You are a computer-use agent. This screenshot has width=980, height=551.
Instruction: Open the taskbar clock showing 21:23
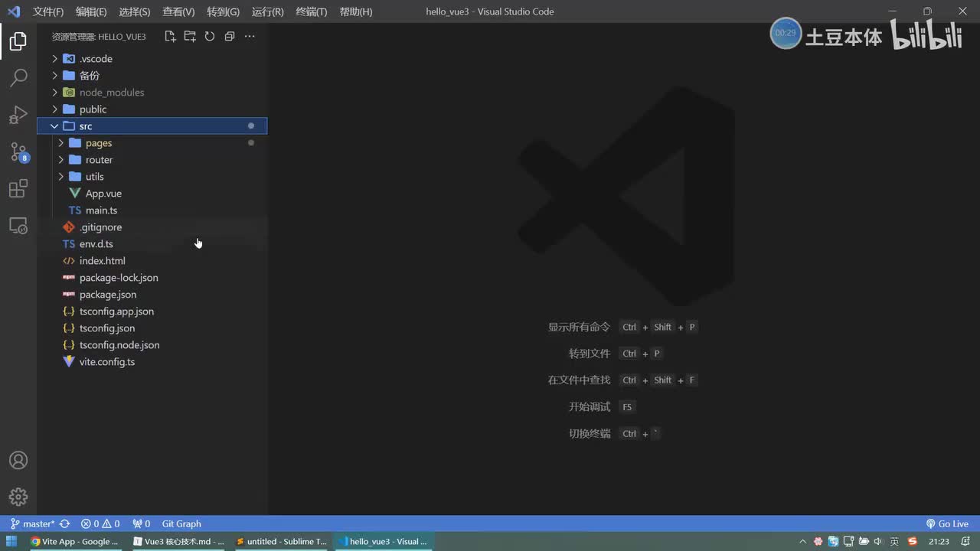(x=939, y=542)
